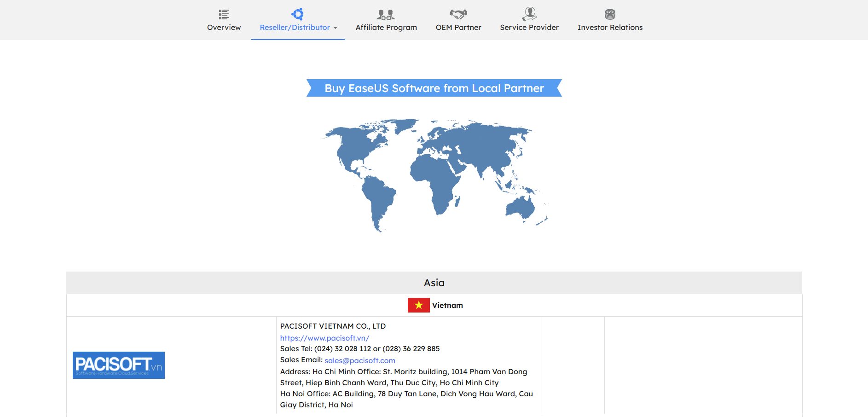Click the Investor Relations coins icon
Image resolution: width=868 pixels, height=417 pixels.
tap(610, 14)
